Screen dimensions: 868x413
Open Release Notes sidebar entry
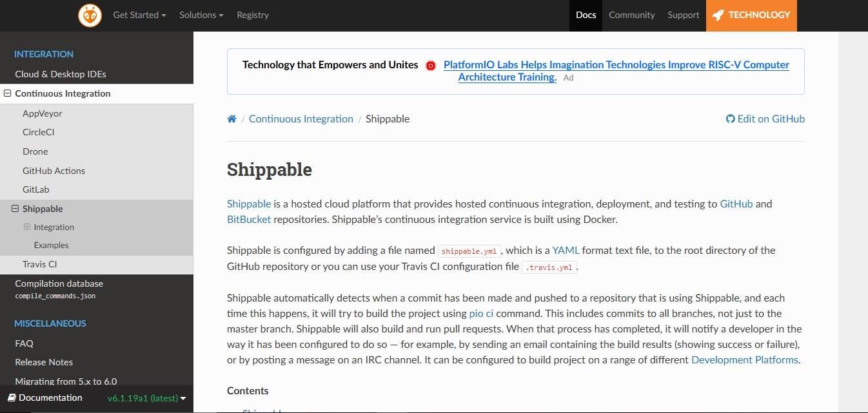coord(44,362)
